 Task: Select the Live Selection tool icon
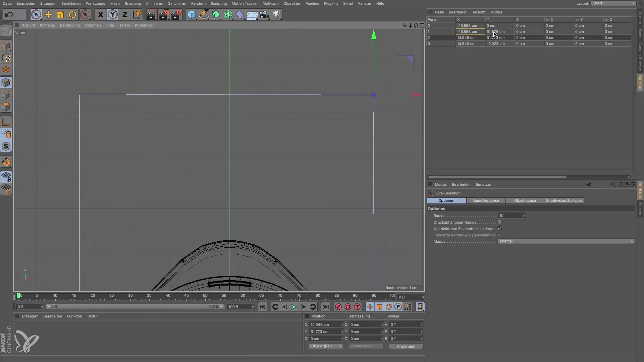pos(36,15)
